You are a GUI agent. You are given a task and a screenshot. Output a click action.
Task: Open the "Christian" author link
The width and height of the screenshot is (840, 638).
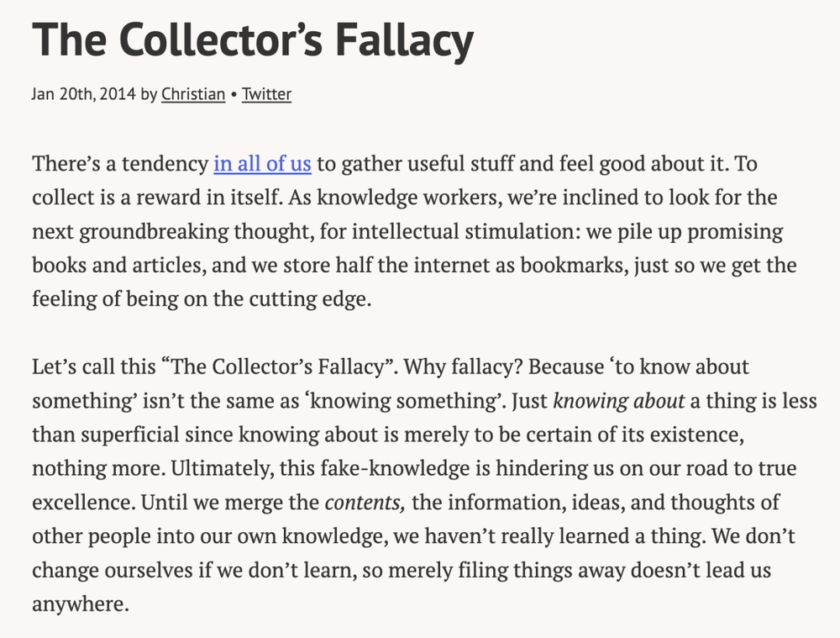(193, 94)
